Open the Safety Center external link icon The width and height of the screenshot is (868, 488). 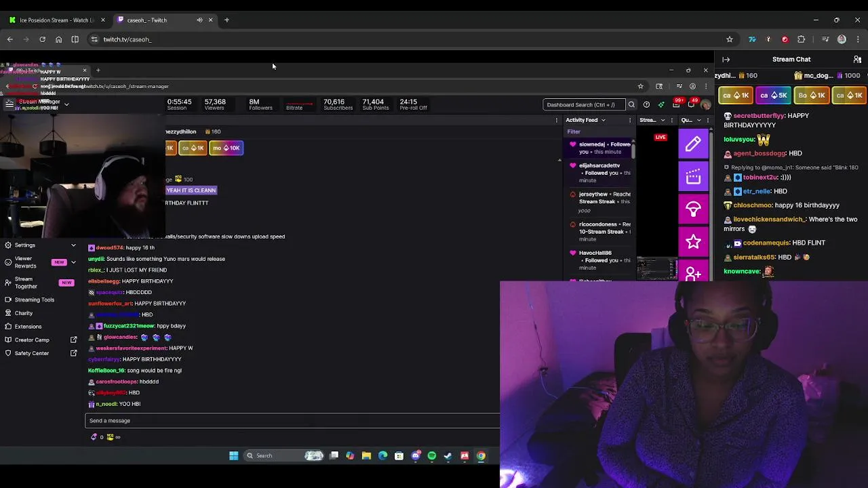[74, 353]
